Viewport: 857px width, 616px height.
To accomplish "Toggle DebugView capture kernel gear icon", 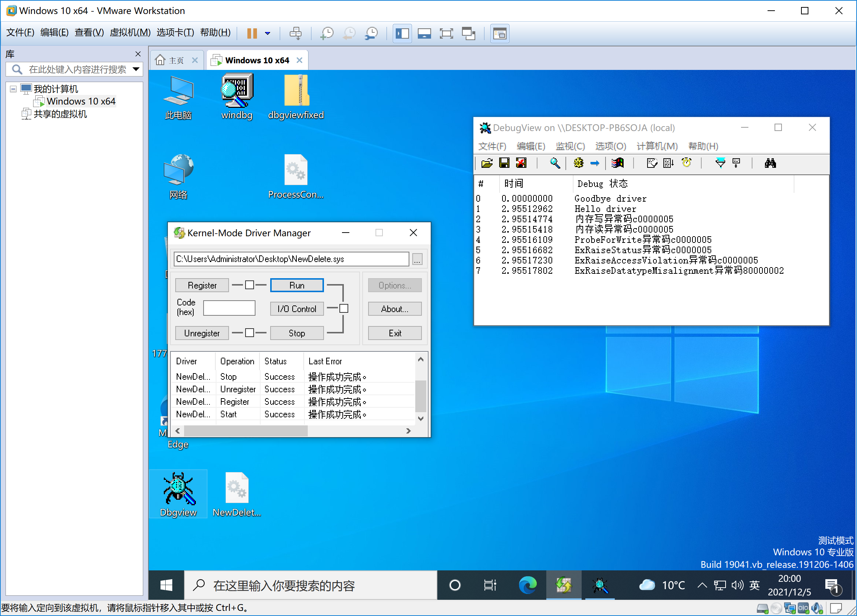I will coord(578,163).
